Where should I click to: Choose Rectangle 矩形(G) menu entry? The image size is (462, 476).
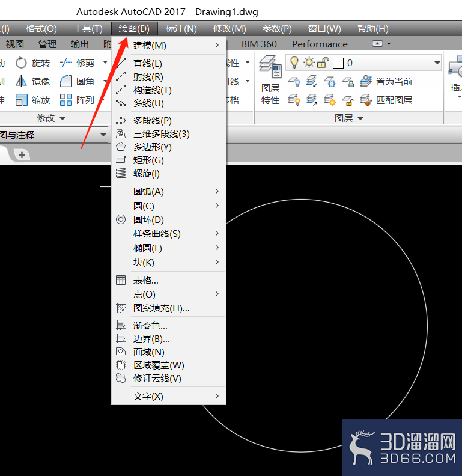[x=169, y=160]
